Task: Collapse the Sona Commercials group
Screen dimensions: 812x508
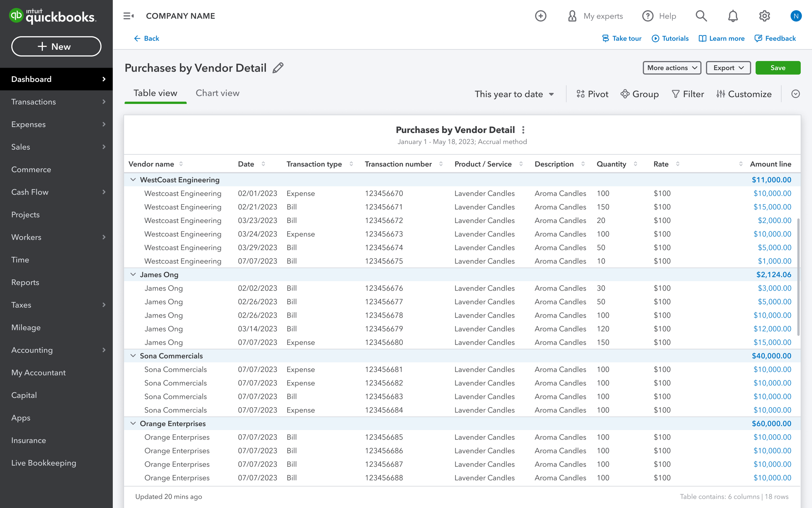Action: pyautogui.click(x=133, y=356)
